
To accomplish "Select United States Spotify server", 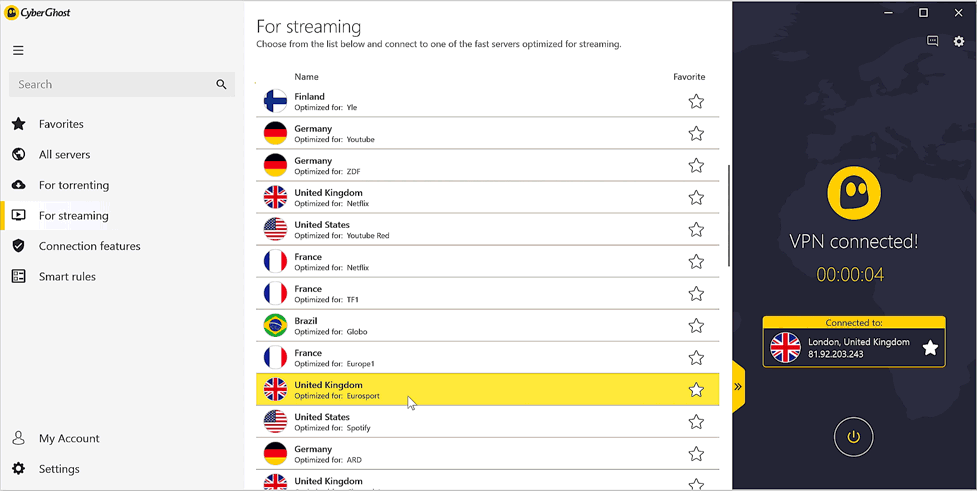I will [488, 422].
